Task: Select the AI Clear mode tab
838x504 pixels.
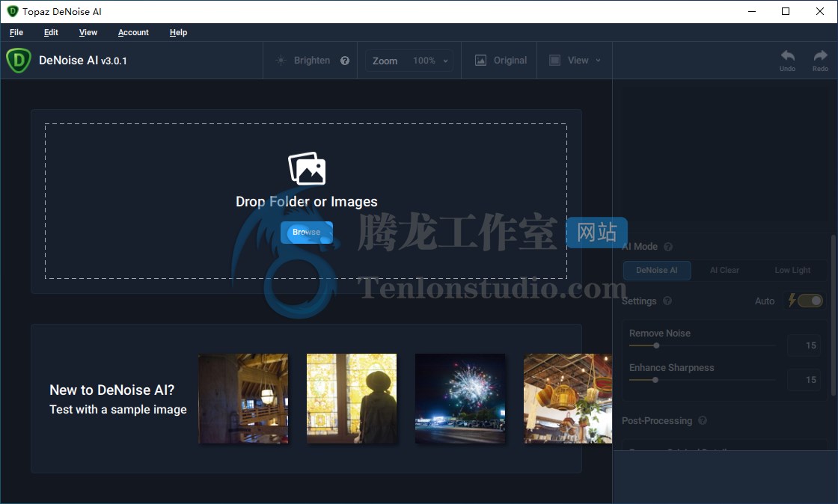Action: pyautogui.click(x=725, y=270)
